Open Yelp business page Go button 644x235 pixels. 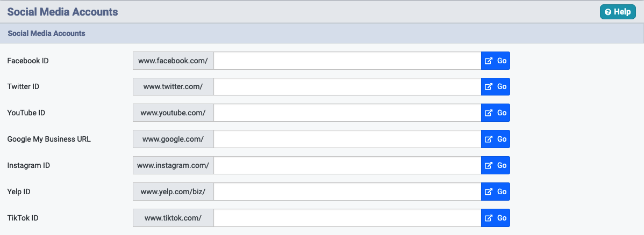tap(495, 192)
